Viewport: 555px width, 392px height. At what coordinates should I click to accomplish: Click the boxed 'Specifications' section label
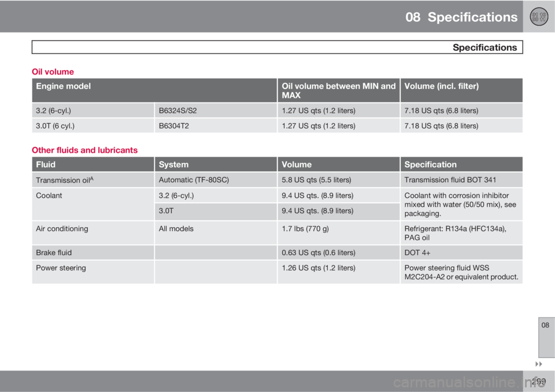[277, 47]
